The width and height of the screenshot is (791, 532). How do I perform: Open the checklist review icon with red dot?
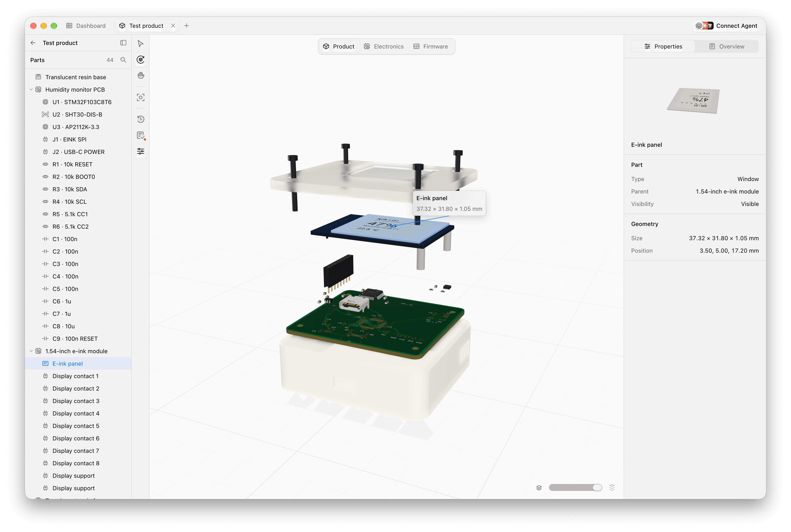click(x=140, y=135)
